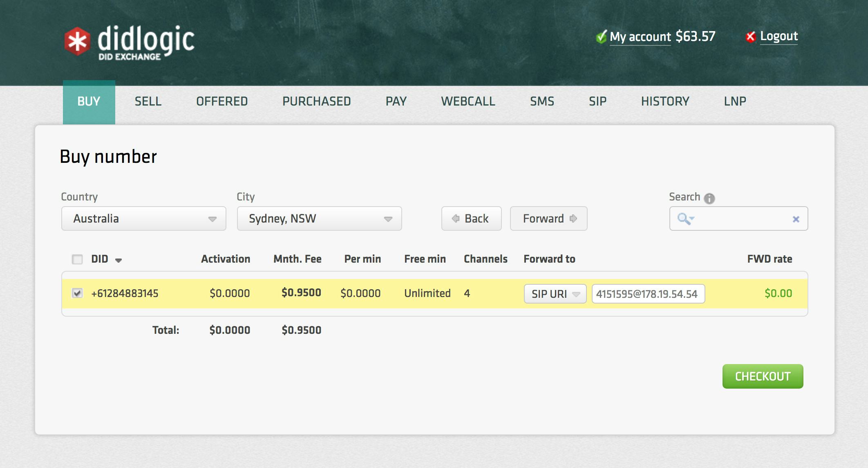Click the Forward pagination button
Screen dimensions: 868x468
(548, 218)
